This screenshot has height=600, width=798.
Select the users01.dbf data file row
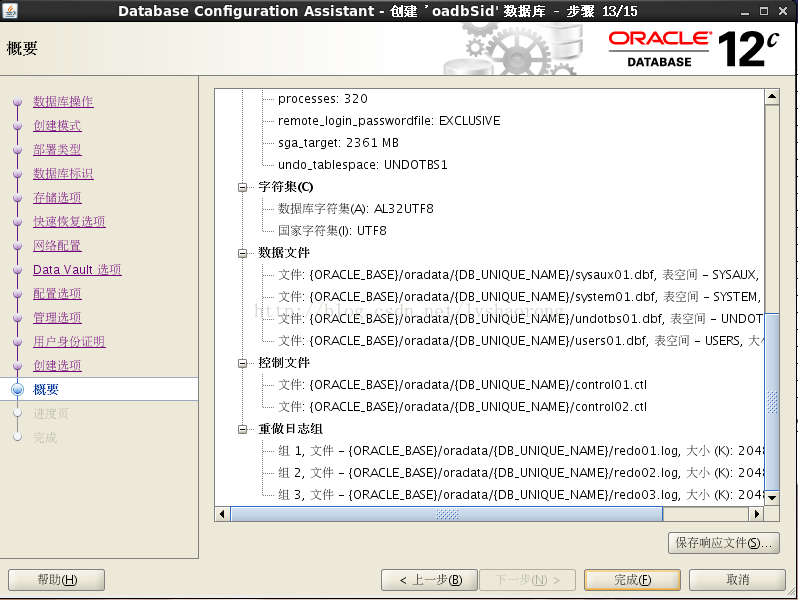pyautogui.click(x=520, y=340)
